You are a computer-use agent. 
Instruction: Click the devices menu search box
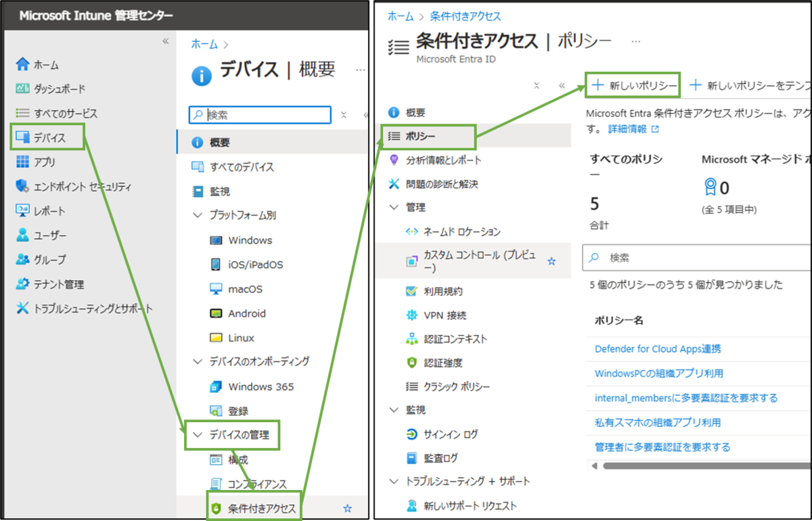coord(260,115)
